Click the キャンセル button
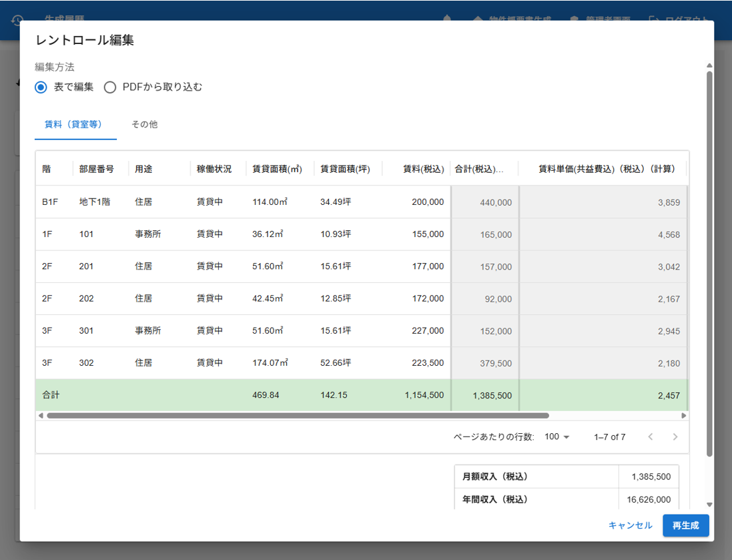 click(x=630, y=525)
